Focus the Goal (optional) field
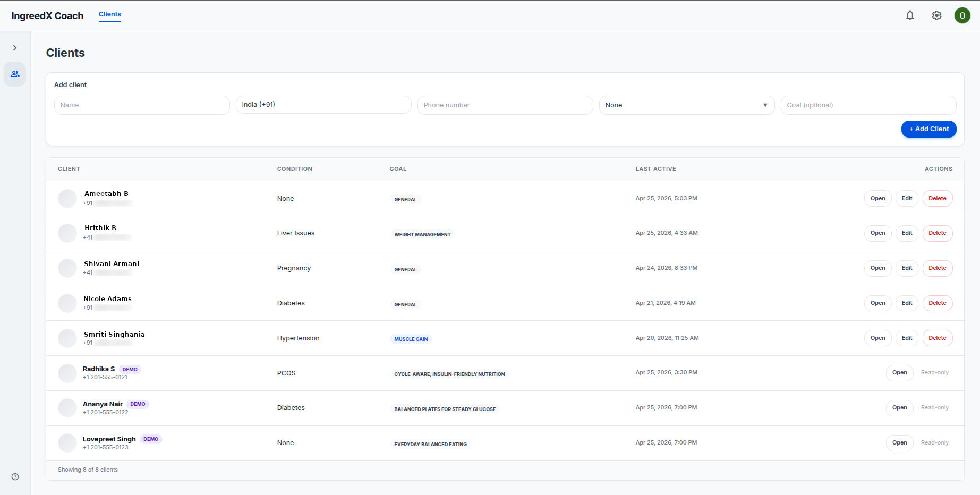The image size is (980, 495). pyautogui.click(x=868, y=105)
